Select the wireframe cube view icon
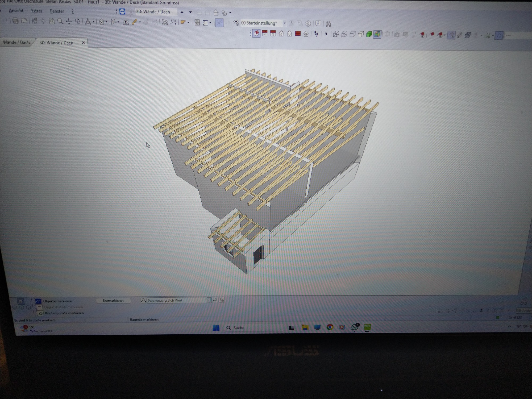Screen dimensions: 532x399 pos(336,34)
